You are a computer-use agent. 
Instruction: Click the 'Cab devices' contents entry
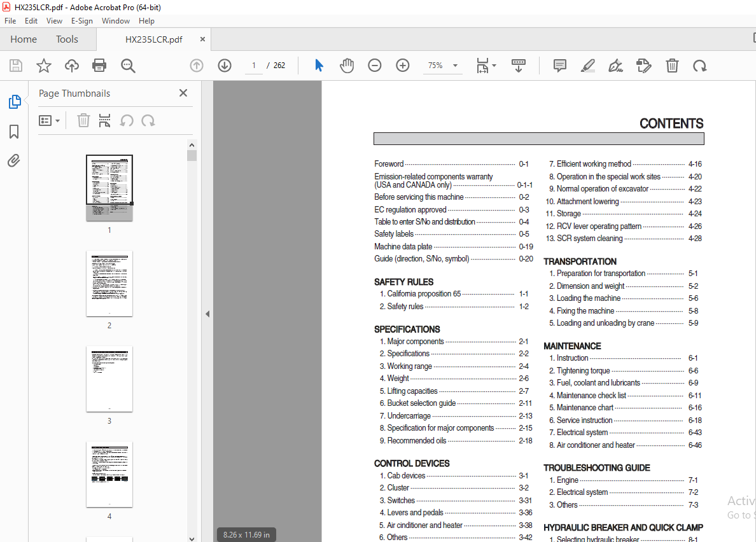tap(454, 476)
